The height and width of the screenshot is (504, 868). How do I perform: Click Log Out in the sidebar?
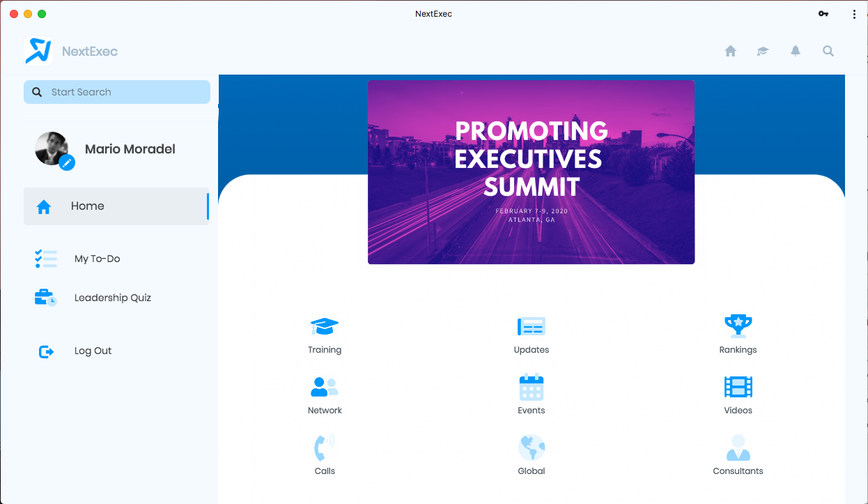[93, 351]
